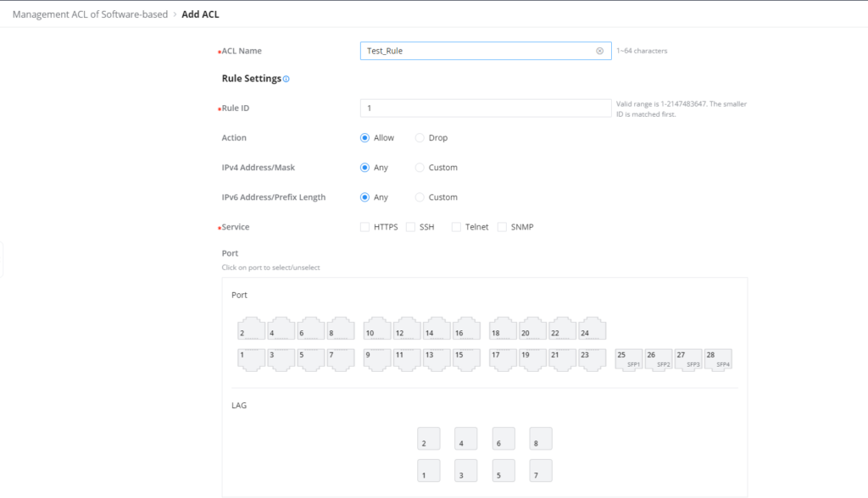Choose Any for IPv4 Address/Mask
This screenshot has width=868, height=498.
point(364,168)
